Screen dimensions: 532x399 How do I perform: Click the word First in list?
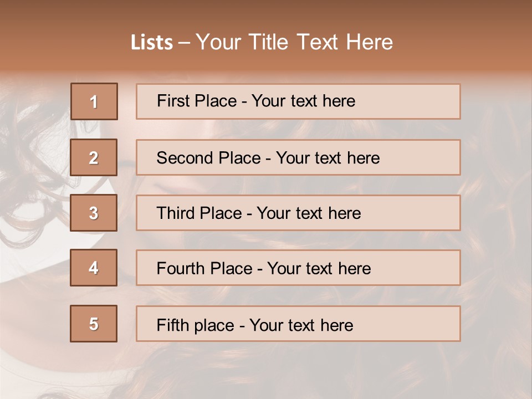pyautogui.click(x=171, y=101)
